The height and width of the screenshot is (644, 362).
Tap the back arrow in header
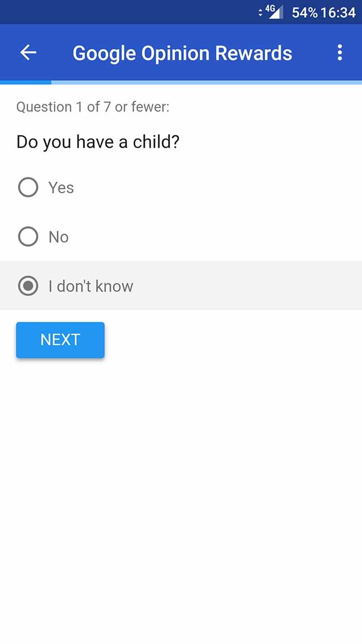[28, 52]
